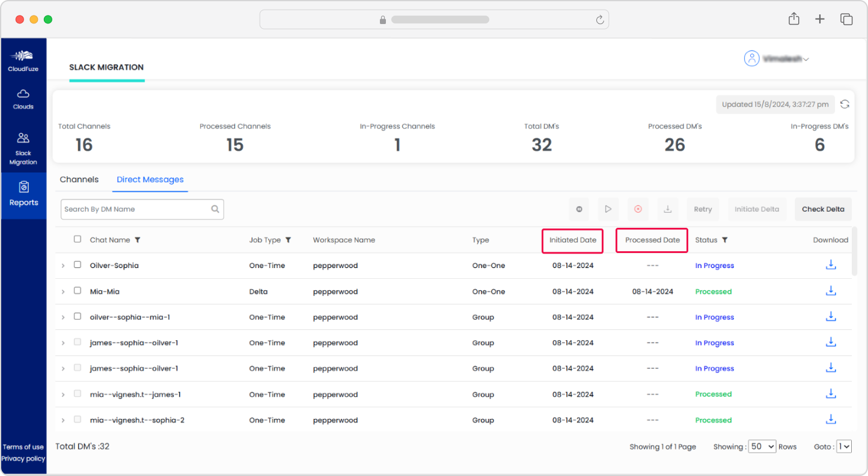The width and height of the screenshot is (868, 476).
Task: Expand the Mia-Mia row
Action: point(63,291)
